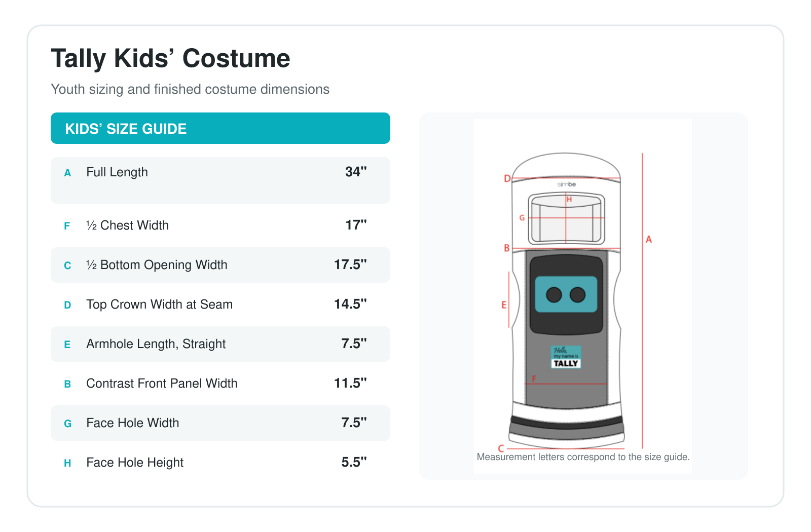The image size is (811, 532).
Task: Select the "Contrast Front Panel Width" label
Action: click(x=162, y=383)
